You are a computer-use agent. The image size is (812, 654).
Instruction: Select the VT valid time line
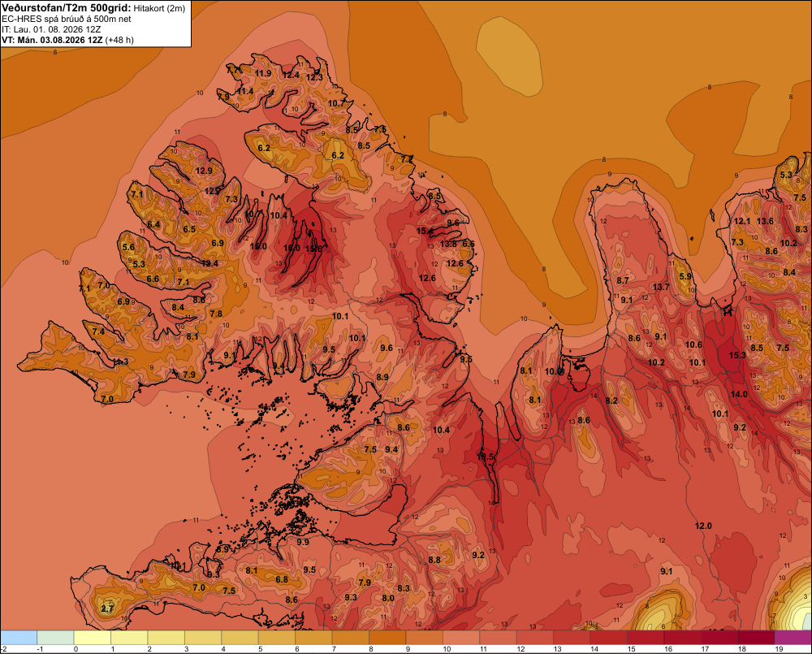point(67,40)
